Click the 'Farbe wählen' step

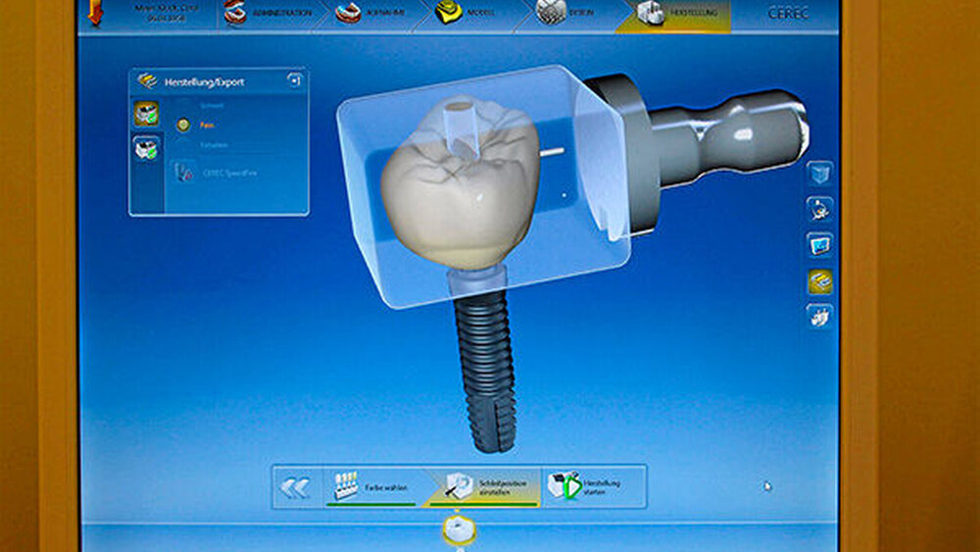pos(374,487)
